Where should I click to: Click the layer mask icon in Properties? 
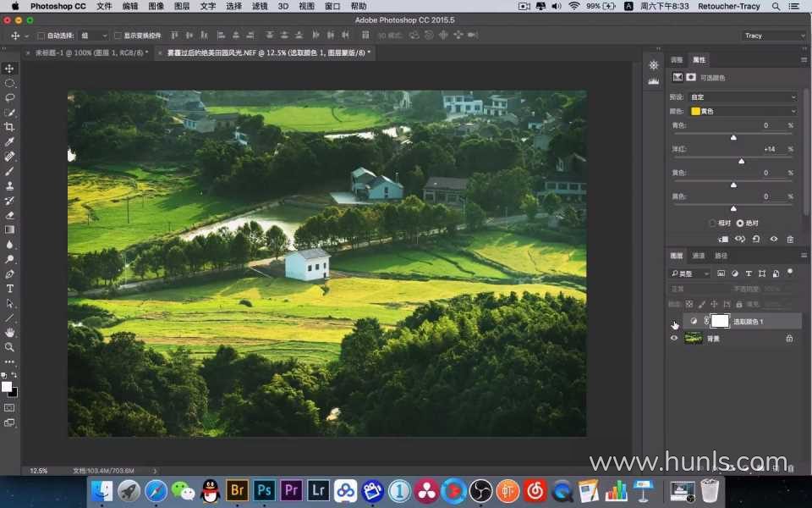coord(691,77)
